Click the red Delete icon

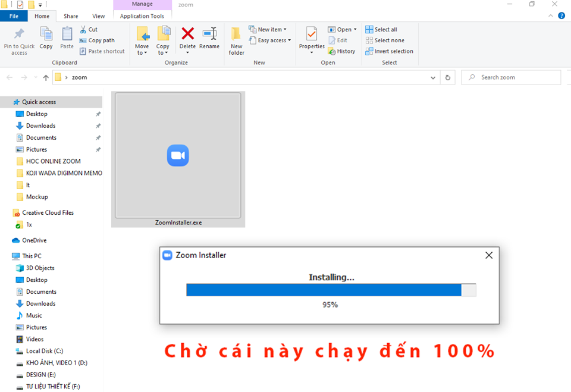point(187,33)
